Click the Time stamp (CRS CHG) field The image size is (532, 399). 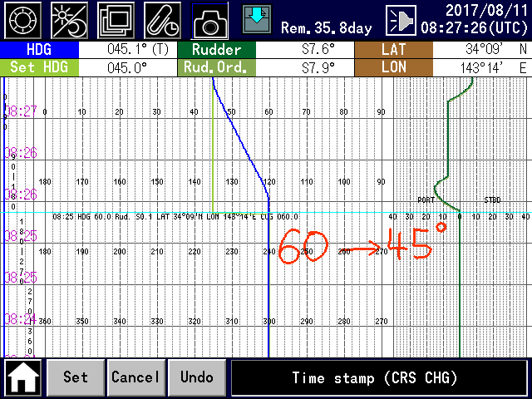coord(379,377)
